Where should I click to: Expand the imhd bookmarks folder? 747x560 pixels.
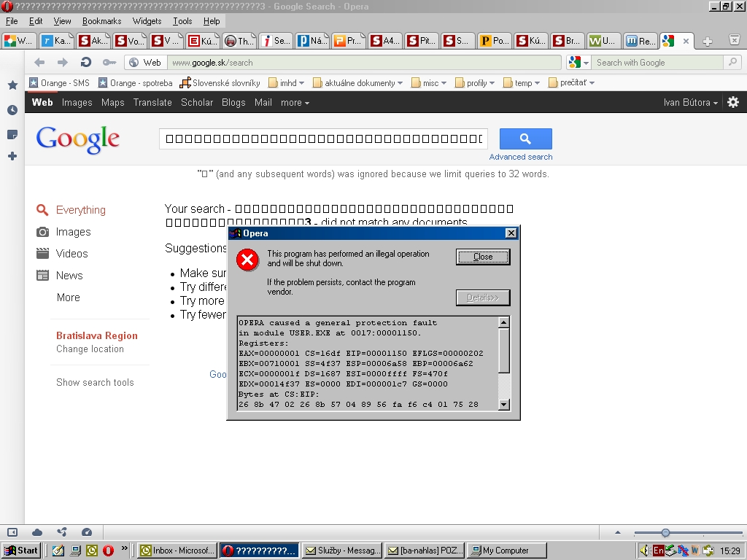pos(286,83)
